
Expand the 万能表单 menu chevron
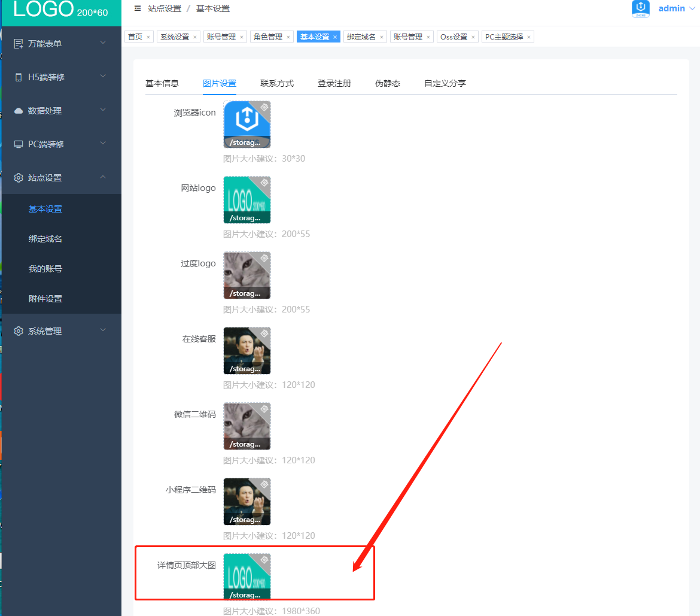coord(103,43)
